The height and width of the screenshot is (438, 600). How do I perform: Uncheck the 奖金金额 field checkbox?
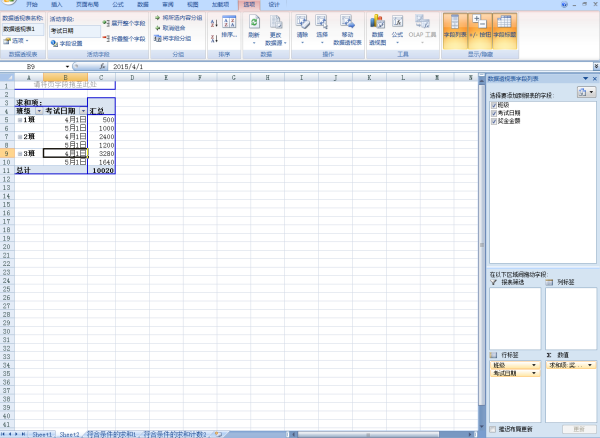click(494, 120)
